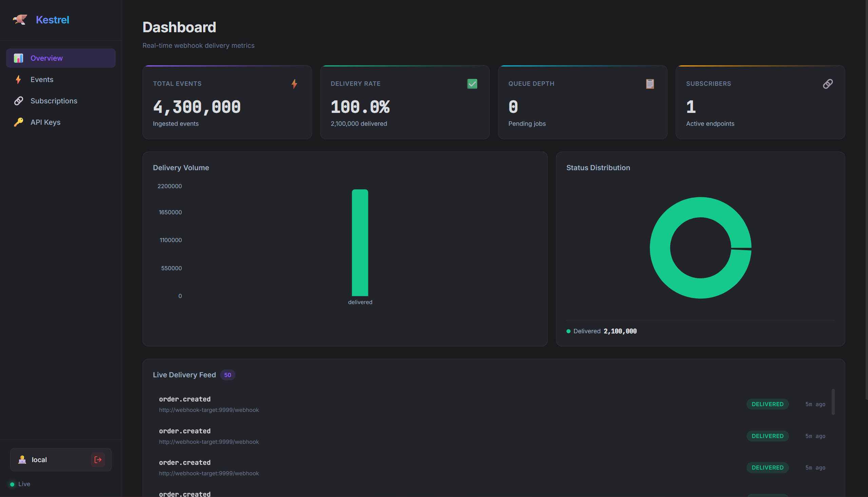
Task: Click the local user avatar icon
Action: coord(22,459)
